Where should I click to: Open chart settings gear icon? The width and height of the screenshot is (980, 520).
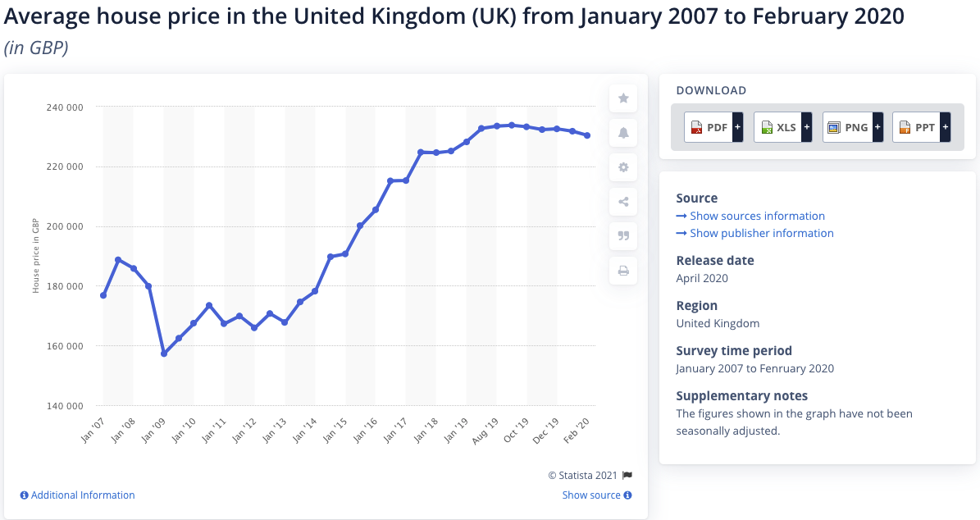click(x=623, y=167)
